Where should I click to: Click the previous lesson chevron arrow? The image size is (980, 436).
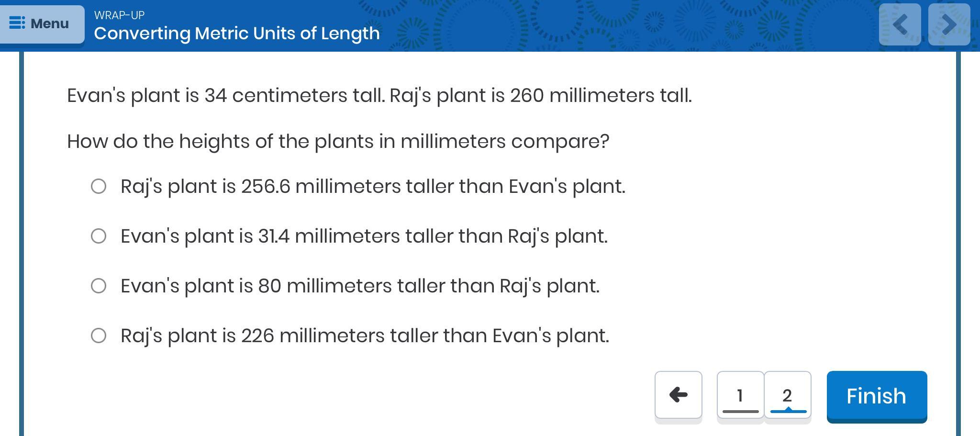(900, 24)
